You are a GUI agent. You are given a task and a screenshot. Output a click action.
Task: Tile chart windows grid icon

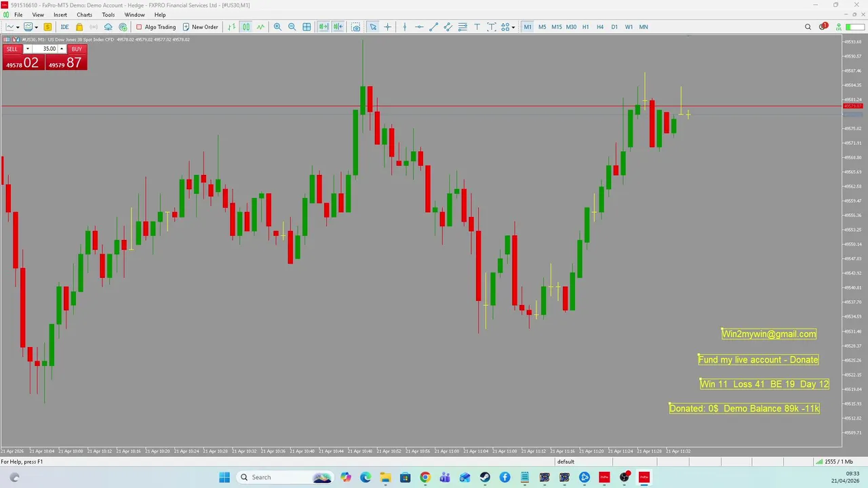pos(307,27)
